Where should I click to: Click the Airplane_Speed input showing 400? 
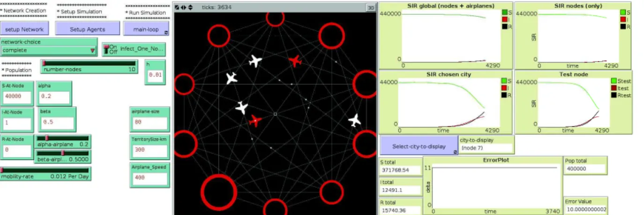[150, 178]
